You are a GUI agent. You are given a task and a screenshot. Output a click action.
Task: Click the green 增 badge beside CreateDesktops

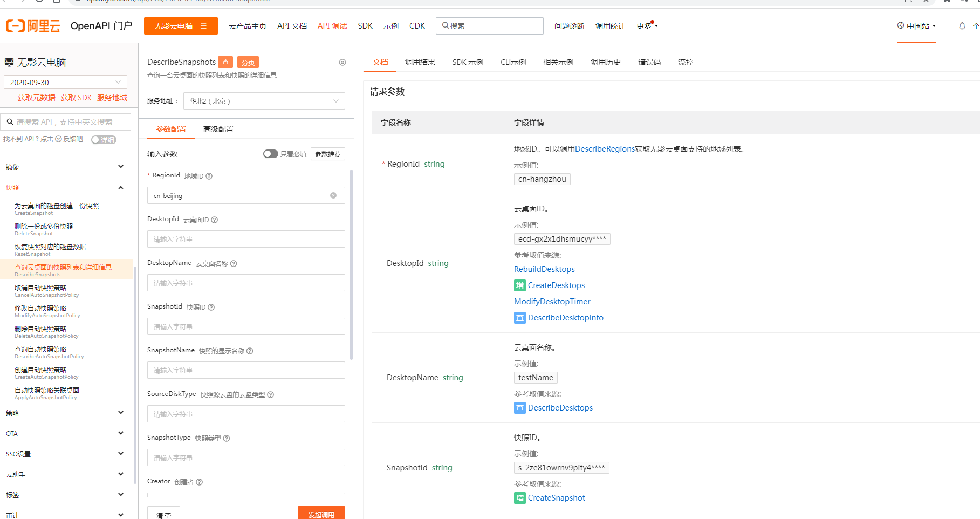(520, 285)
